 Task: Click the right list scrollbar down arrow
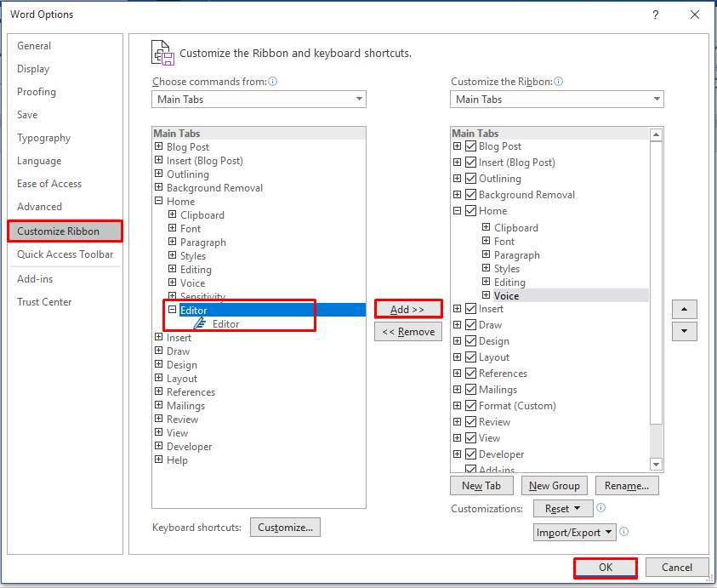pyautogui.click(x=656, y=465)
